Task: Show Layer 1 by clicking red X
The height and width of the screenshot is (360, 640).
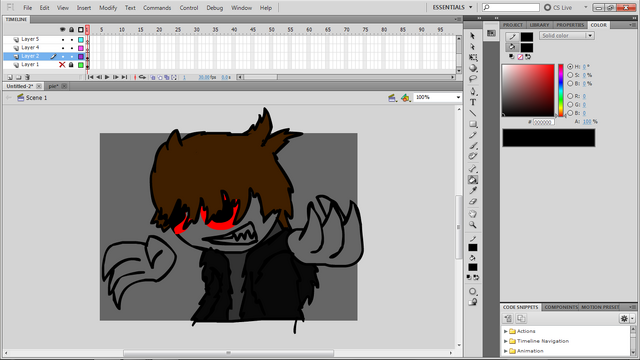Action: point(62,64)
